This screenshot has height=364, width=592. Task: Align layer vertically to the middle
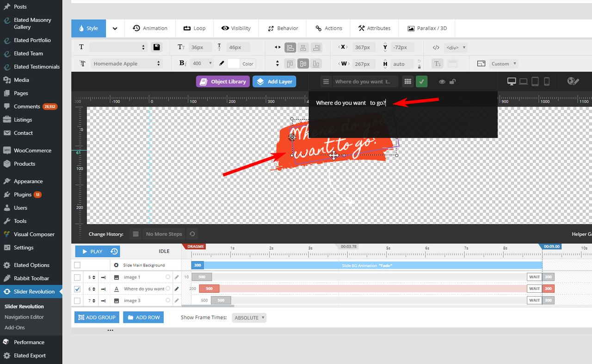pyautogui.click(x=303, y=64)
